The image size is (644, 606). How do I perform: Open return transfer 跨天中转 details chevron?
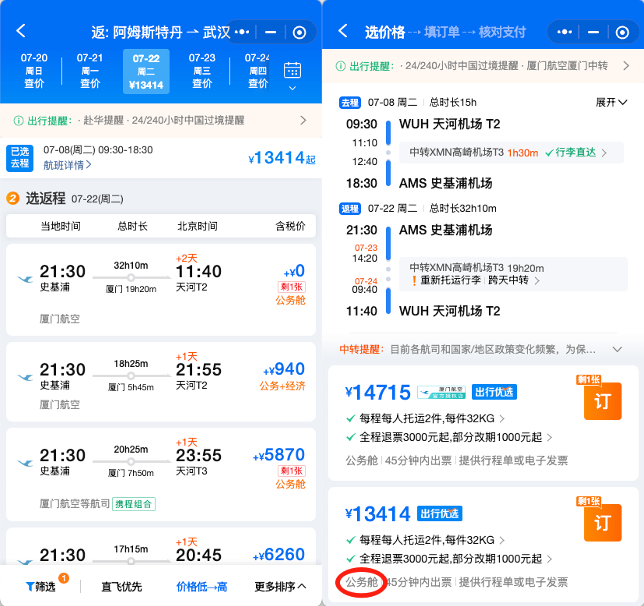[537, 281]
